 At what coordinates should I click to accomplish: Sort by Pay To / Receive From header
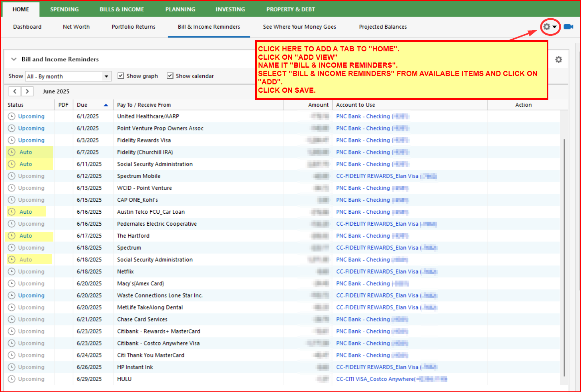pos(144,105)
